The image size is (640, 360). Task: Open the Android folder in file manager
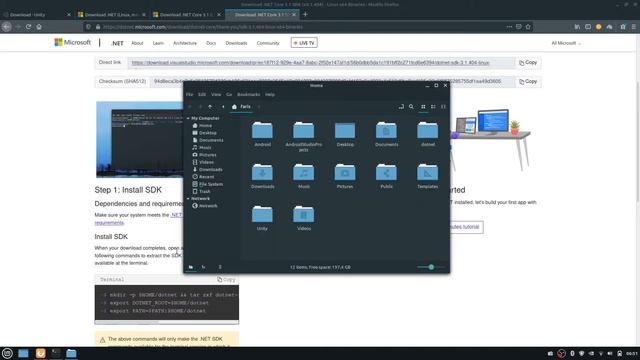click(262, 134)
